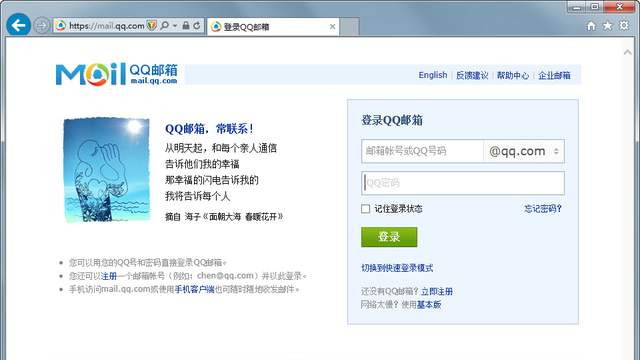Click the lock security icon

click(x=186, y=26)
